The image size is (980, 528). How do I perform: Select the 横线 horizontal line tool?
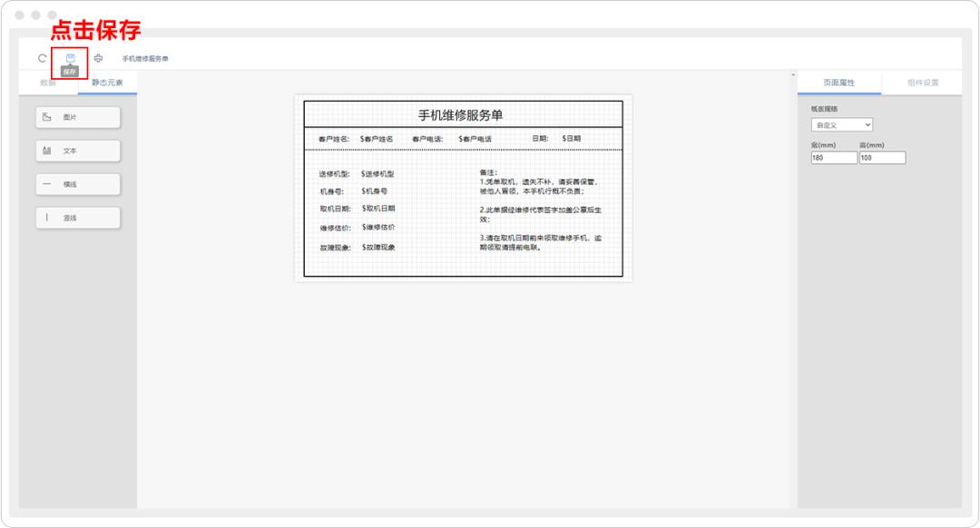pyautogui.click(x=77, y=184)
